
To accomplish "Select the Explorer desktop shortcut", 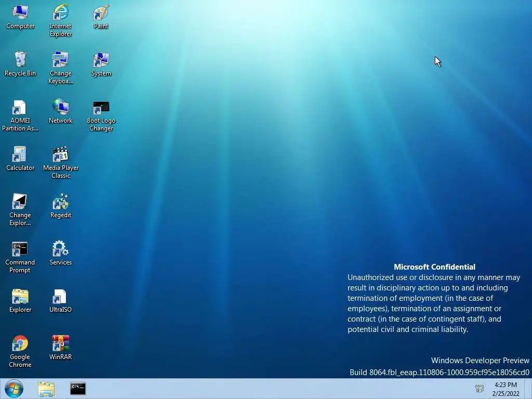I will [20, 301].
